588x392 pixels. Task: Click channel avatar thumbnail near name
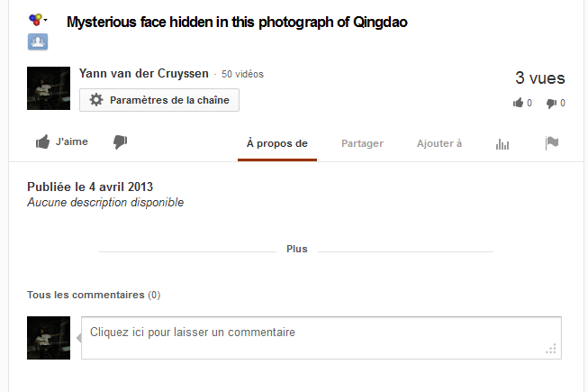pos(49,88)
